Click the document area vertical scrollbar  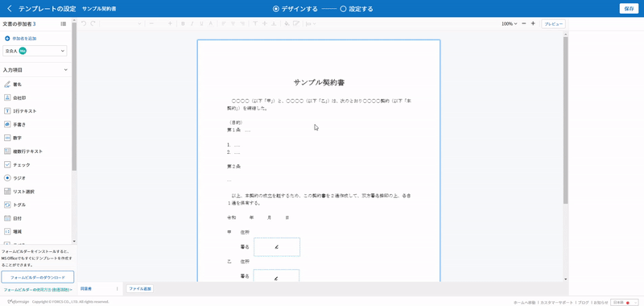click(566, 120)
